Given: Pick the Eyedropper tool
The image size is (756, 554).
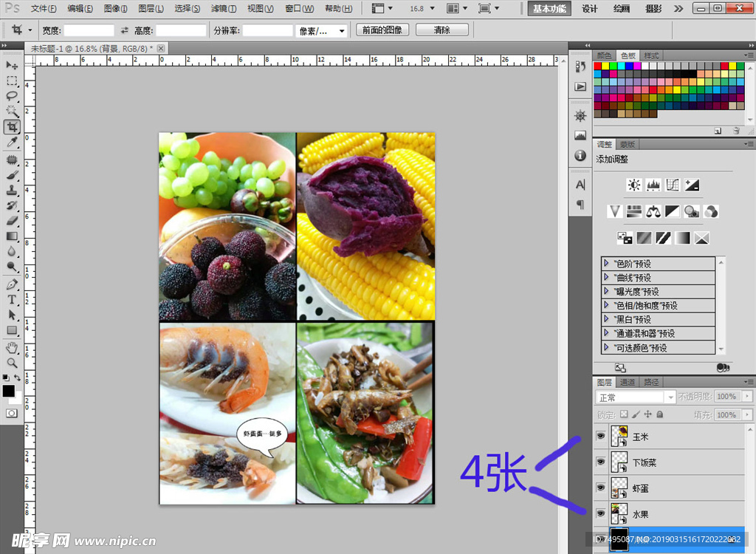Looking at the screenshot, I should (x=13, y=142).
